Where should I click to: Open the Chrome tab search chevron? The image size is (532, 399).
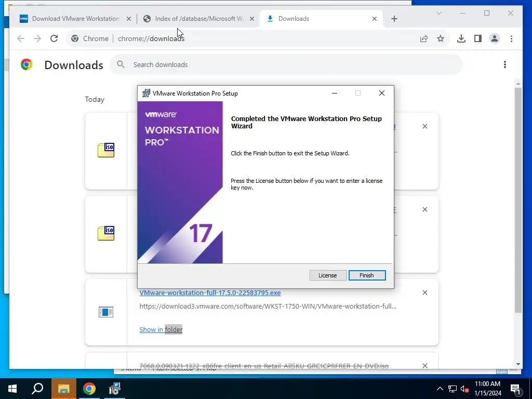(x=438, y=13)
